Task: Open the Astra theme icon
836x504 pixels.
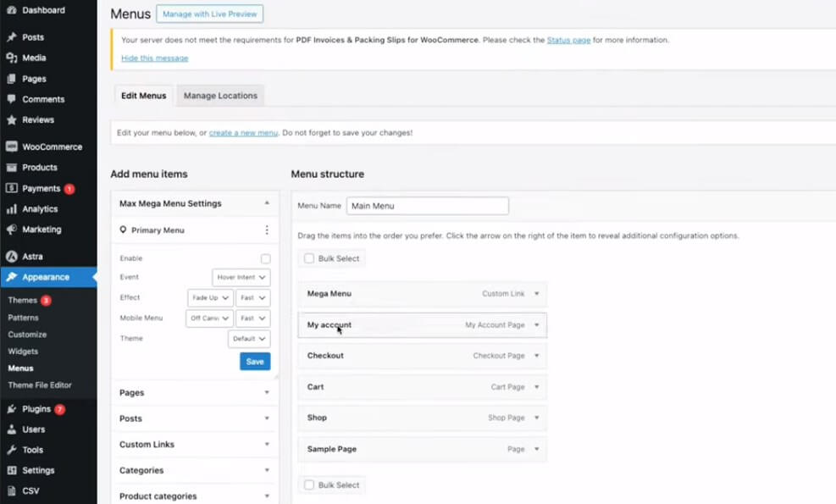Action: point(11,257)
